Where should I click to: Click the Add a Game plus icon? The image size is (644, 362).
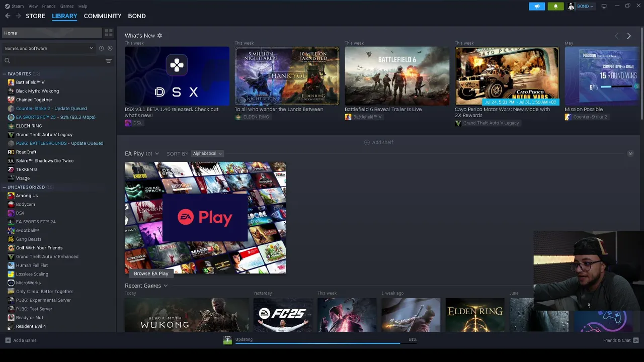[8, 340]
